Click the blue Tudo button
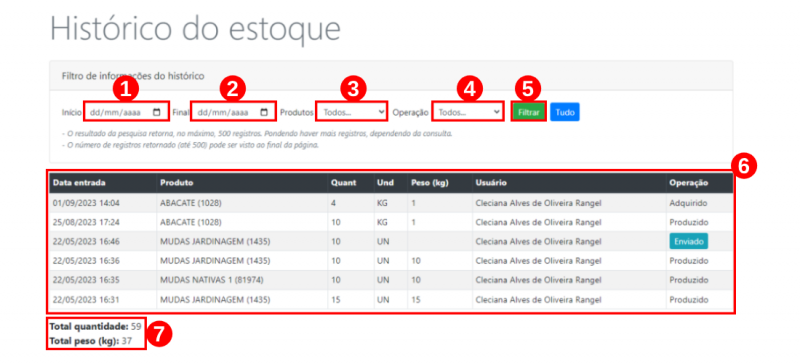The width and height of the screenshot is (800, 364). [565, 112]
